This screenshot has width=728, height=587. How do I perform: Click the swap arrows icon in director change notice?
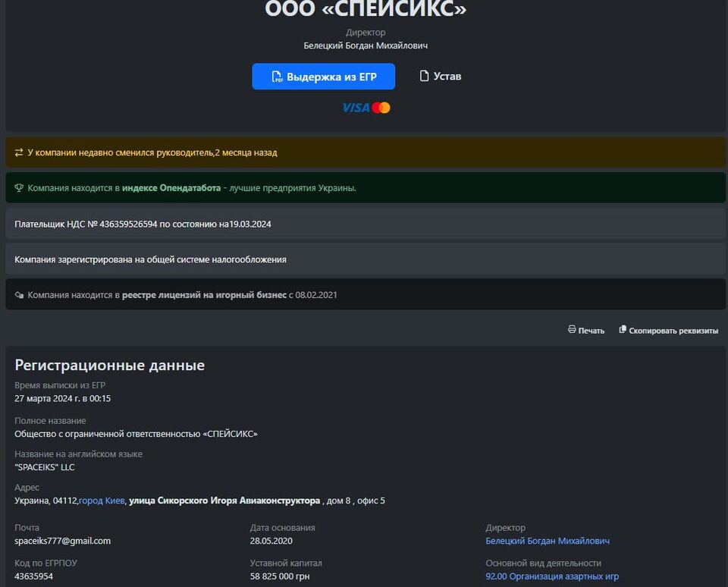point(19,152)
